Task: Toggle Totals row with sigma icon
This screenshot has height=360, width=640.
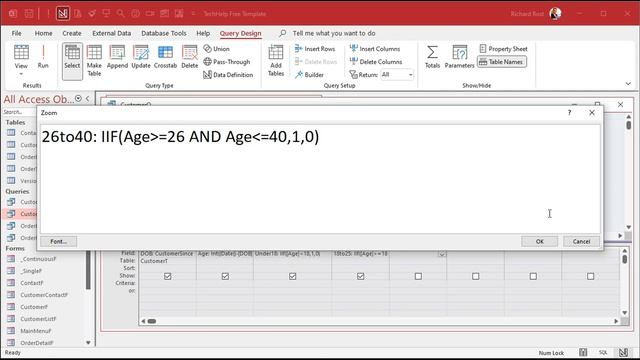Action: click(x=432, y=57)
